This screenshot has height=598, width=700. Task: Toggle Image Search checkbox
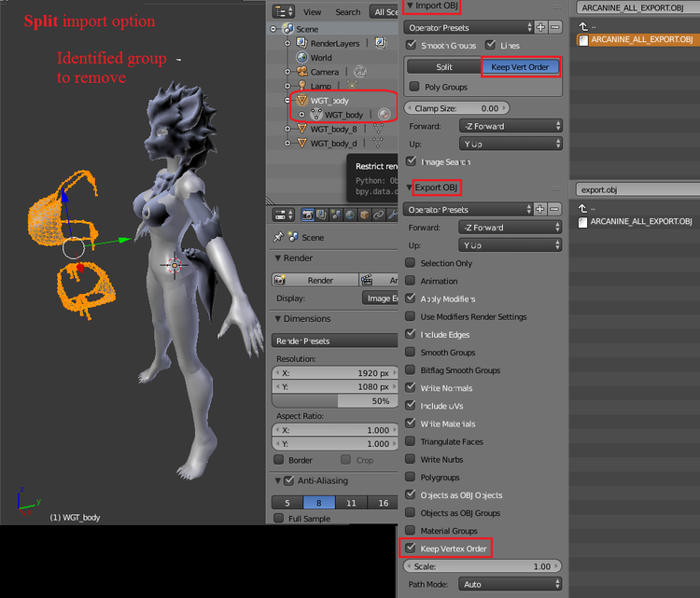(412, 161)
